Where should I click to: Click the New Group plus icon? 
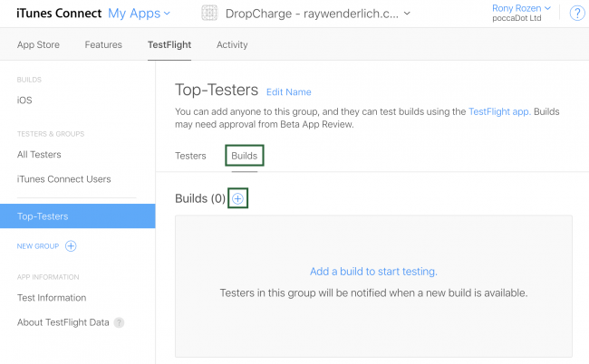(71, 246)
